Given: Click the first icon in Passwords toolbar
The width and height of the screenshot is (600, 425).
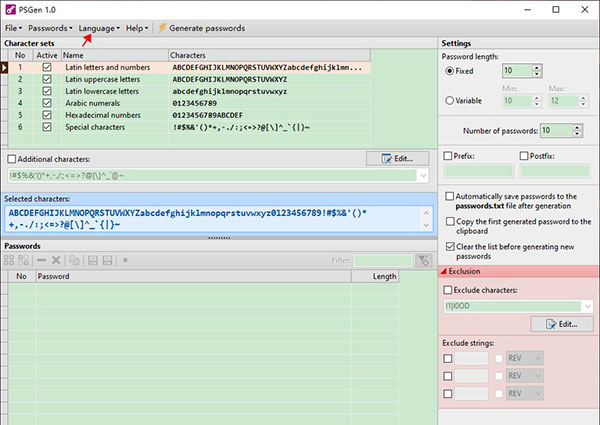Looking at the screenshot, I should pos(10,260).
